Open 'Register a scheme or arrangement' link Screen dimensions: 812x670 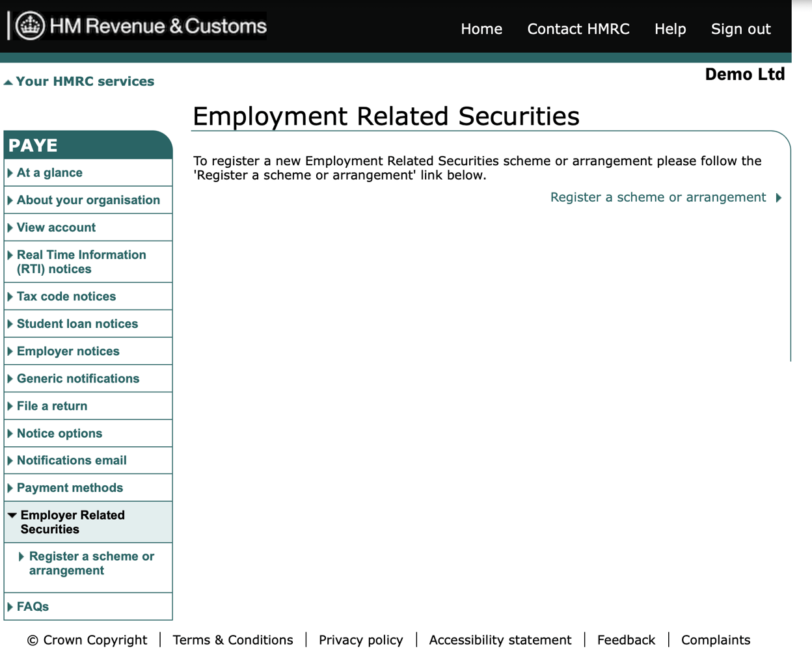pyautogui.click(x=658, y=197)
